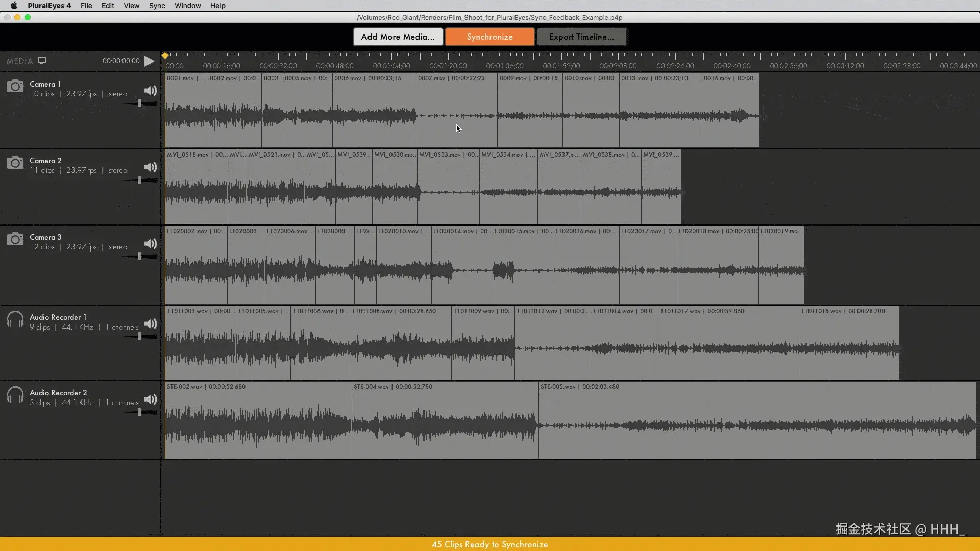Viewport: 980px width, 551px height.
Task: Click the Audio Recorder 2 headphones icon
Action: pos(15,395)
